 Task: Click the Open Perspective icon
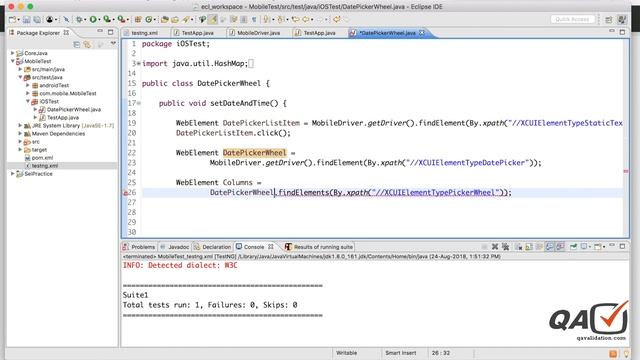(609, 19)
